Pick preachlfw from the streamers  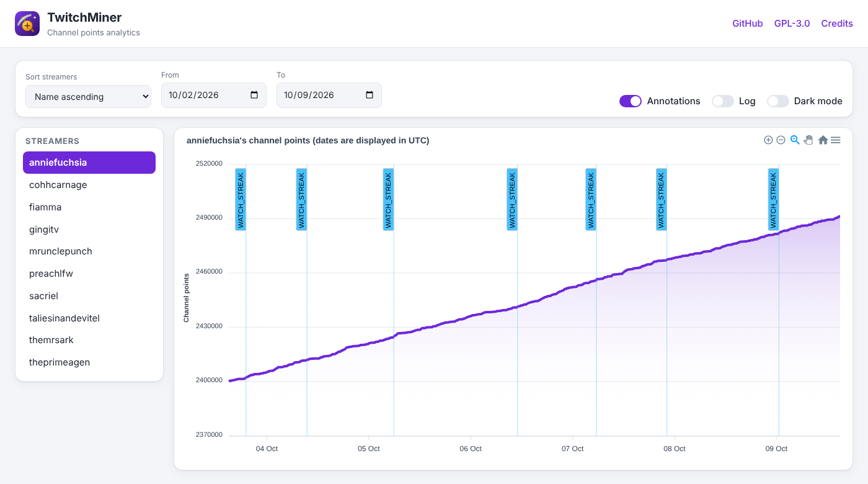click(89, 274)
